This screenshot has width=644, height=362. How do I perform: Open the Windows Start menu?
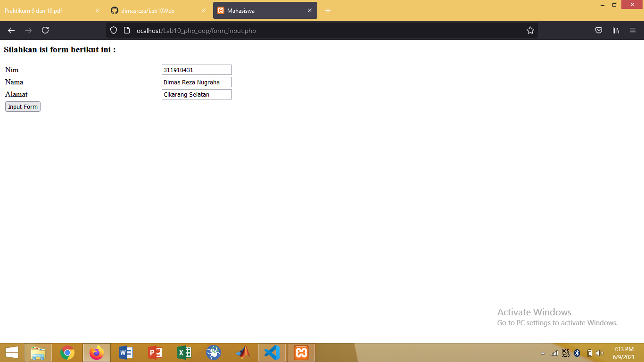pyautogui.click(x=11, y=352)
